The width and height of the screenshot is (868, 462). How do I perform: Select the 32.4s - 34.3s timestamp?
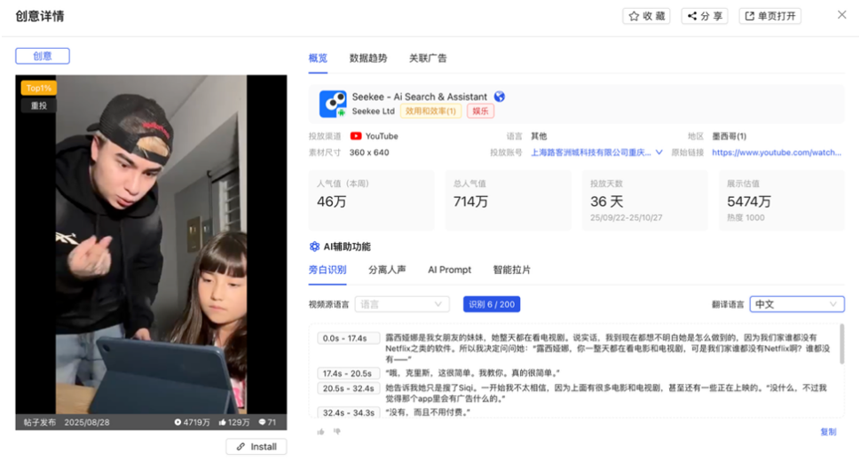pos(348,412)
